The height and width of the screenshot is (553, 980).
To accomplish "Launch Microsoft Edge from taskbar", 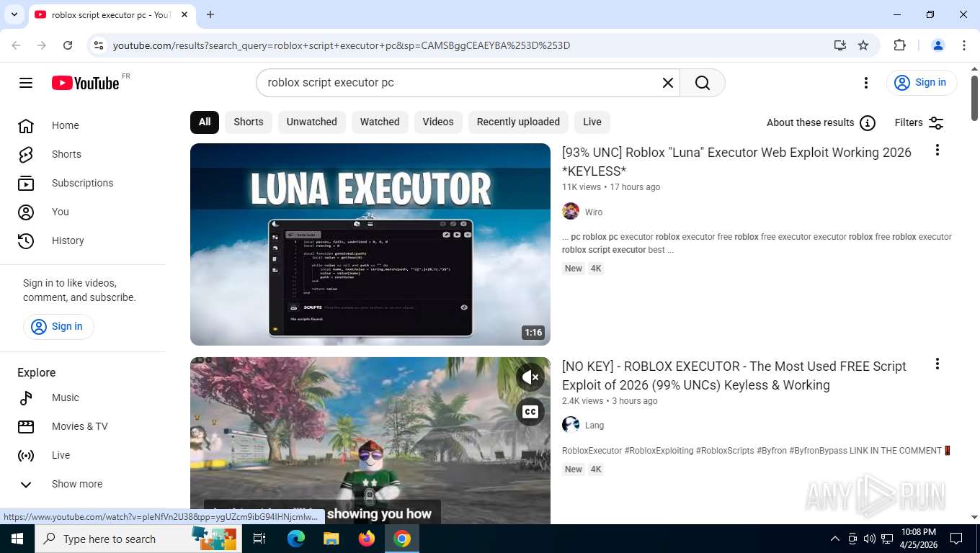I will click(296, 539).
